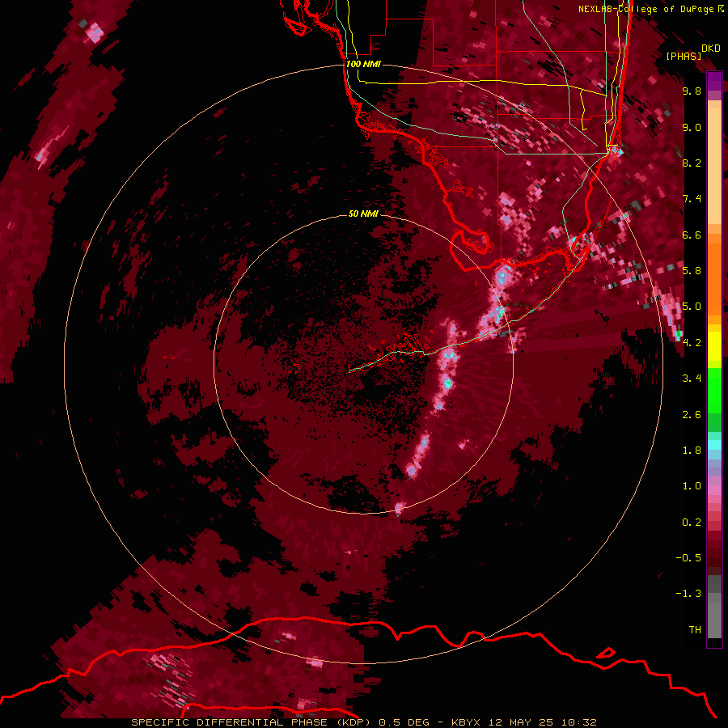Click the 4.2 scale value
This screenshot has width=728, height=728.
[x=692, y=343]
